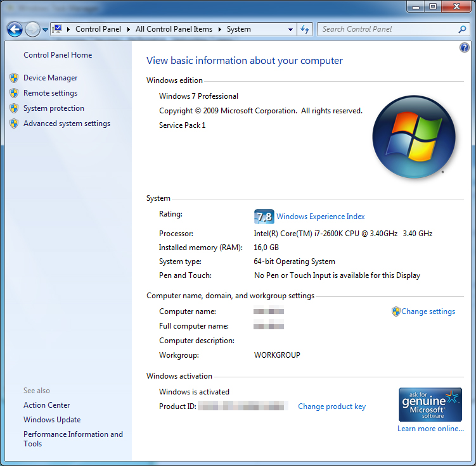Open recent pages dropdown beside the Forward button
Viewport: 476px width, 466px height.
(45, 29)
